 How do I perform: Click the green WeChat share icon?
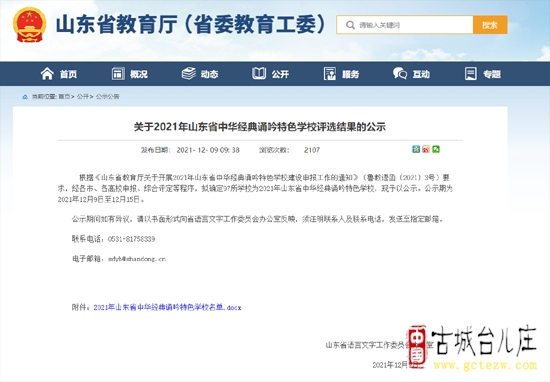tap(436, 149)
